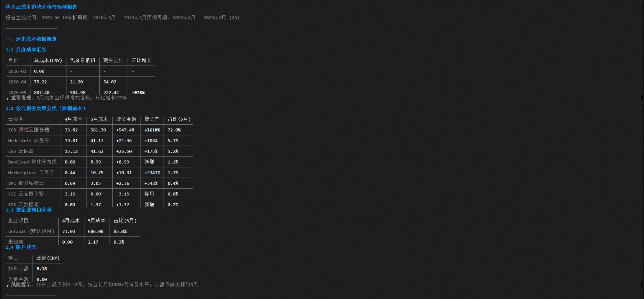Click the 现金支付 column header

[x=113, y=60]
